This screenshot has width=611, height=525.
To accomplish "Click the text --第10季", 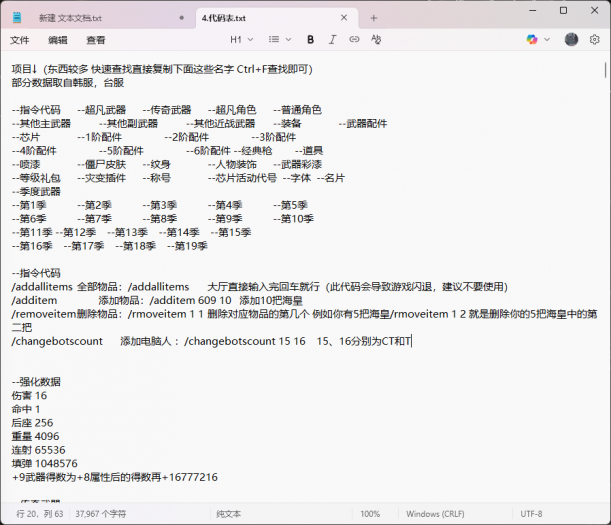I will (293, 219).
